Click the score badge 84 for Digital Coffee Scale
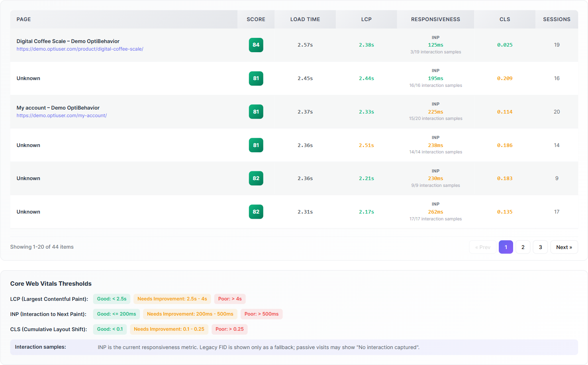 click(x=256, y=45)
